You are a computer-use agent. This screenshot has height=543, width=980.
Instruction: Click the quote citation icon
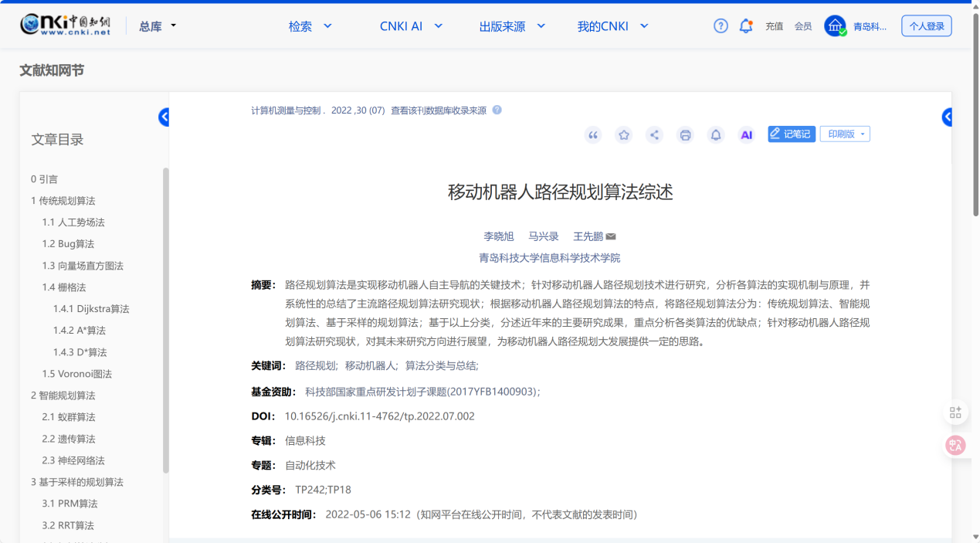(x=593, y=135)
